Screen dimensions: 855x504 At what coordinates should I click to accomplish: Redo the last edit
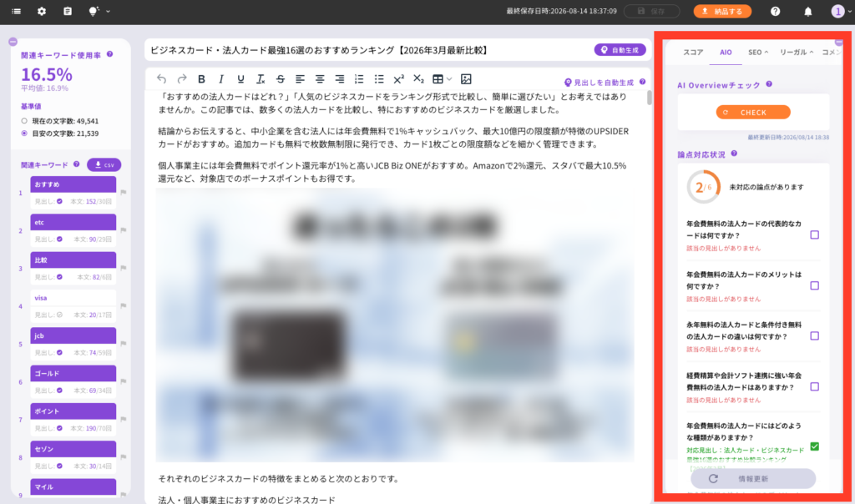coord(181,79)
